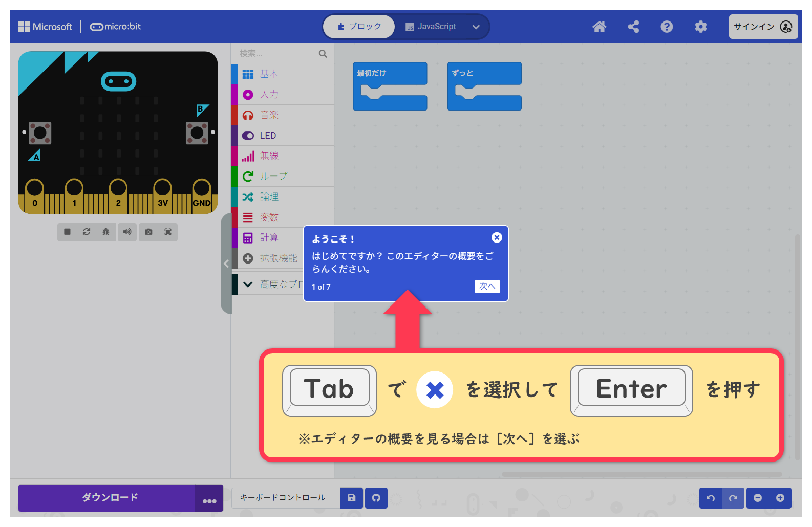Open 拡張機能 extensions
This screenshot has height=527, width=812.
click(268, 258)
